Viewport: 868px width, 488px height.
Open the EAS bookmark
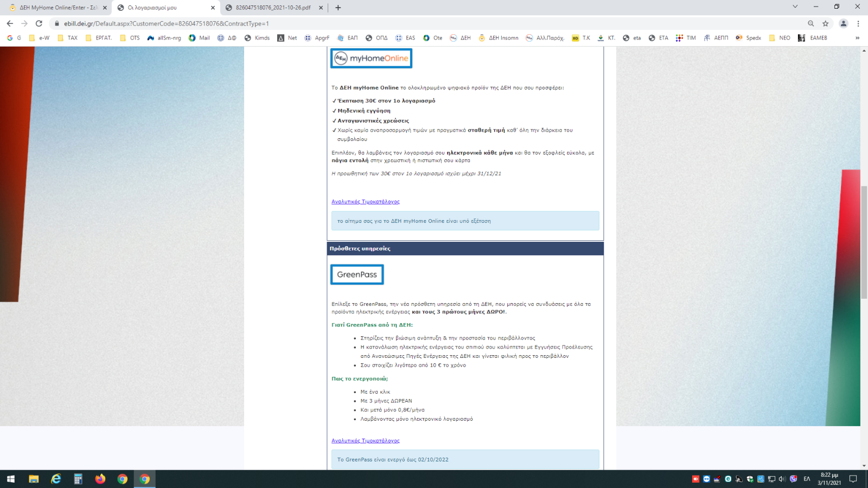coord(405,38)
